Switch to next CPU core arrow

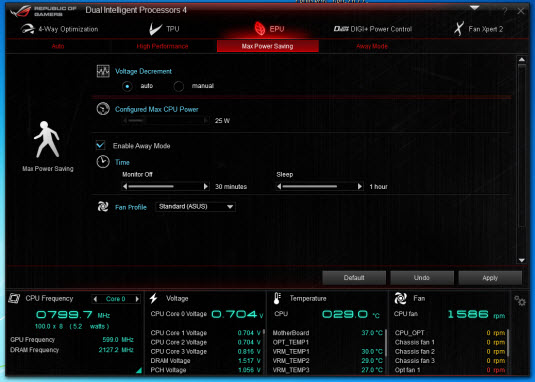pos(137,299)
